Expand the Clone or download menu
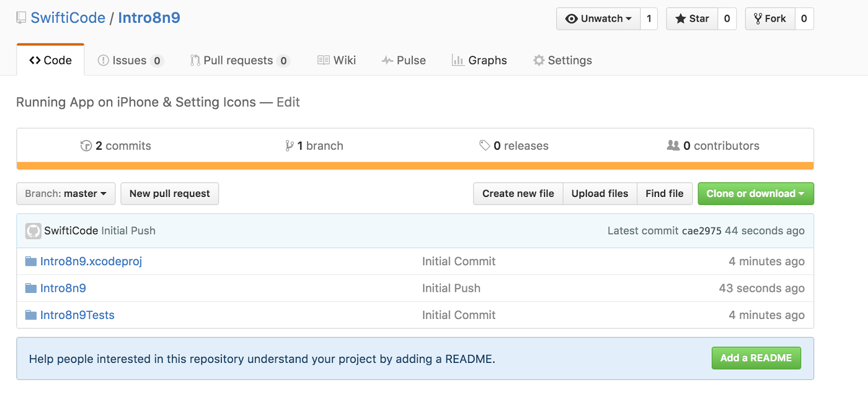The width and height of the screenshot is (868, 402). [x=755, y=194]
